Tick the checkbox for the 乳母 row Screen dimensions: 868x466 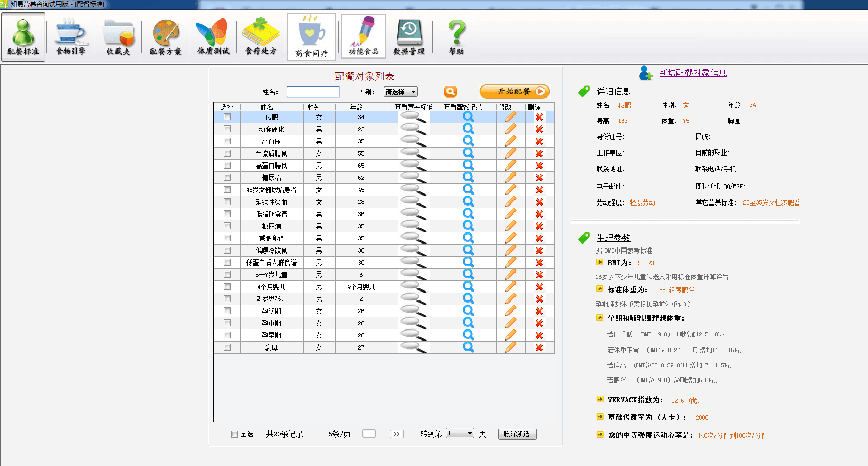227,347
